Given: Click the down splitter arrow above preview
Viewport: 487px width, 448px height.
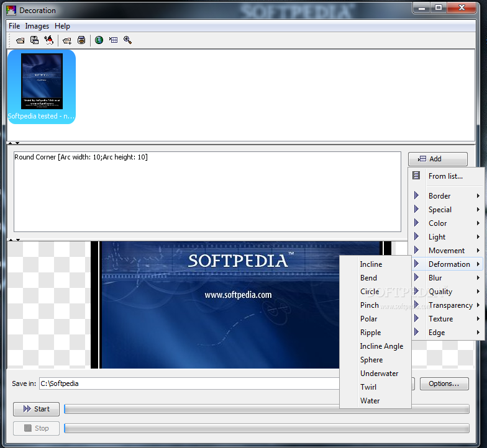Looking at the screenshot, I should tap(17, 240).
